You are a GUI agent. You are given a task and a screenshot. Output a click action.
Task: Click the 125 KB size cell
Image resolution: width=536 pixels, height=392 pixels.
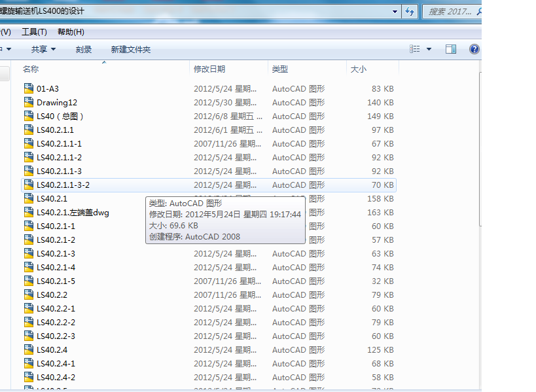point(380,349)
